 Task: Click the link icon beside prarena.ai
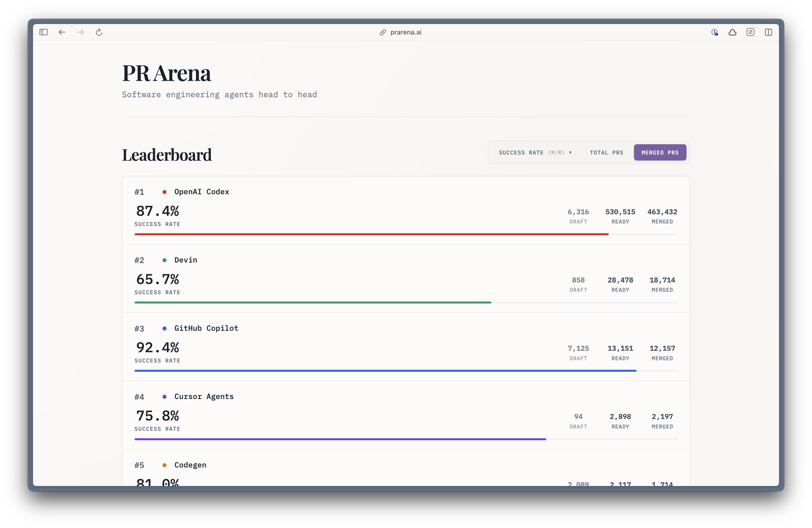click(x=383, y=32)
